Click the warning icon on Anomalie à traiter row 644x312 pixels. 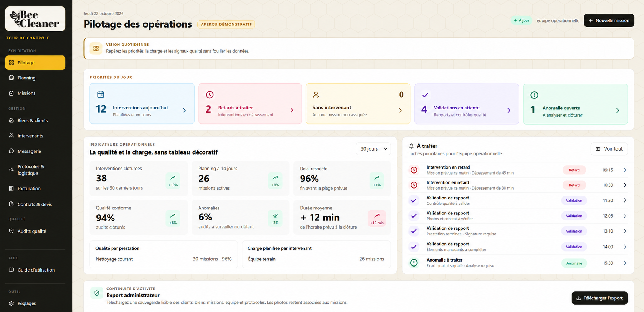pyautogui.click(x=414, y=263)
